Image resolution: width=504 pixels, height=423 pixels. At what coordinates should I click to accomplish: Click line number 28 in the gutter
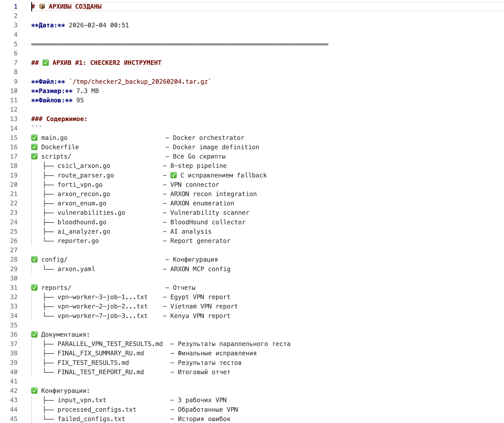click(14, 259)
